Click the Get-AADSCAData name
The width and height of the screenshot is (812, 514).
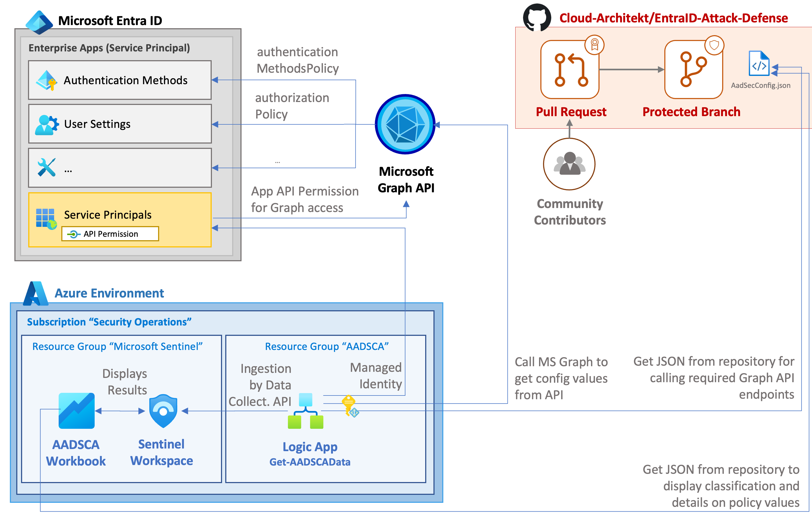(310, 462)
